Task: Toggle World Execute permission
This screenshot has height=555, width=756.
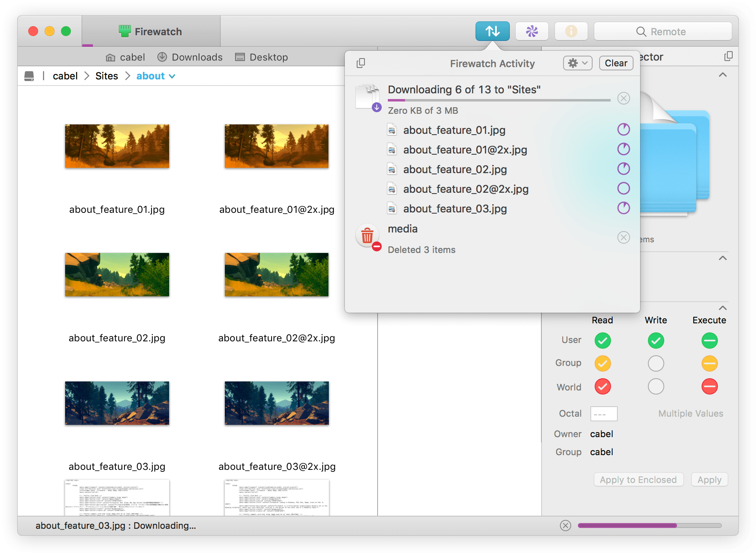Action: point(709,386)
